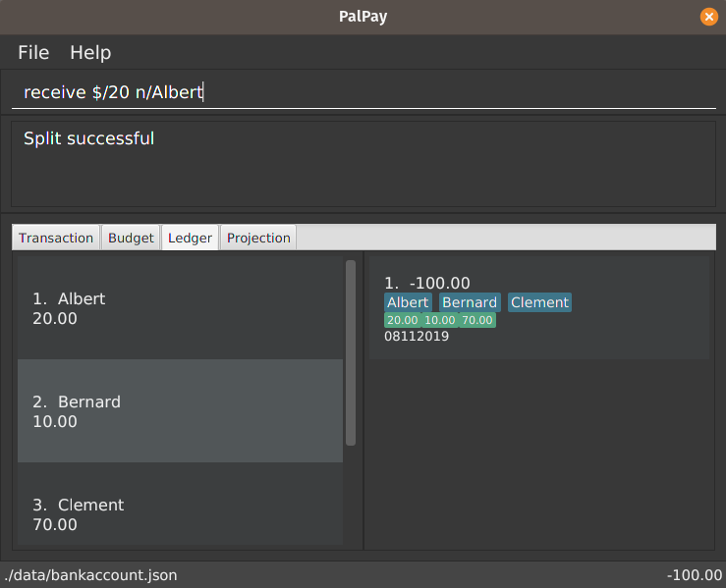726x588 pixels.
Task: Close the PalPay window
Action: (708, 17)
